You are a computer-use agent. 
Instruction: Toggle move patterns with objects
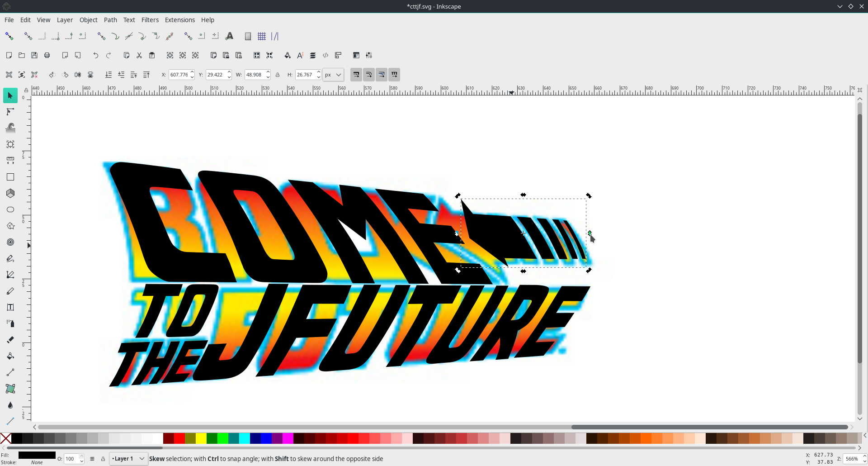(394, 75)
